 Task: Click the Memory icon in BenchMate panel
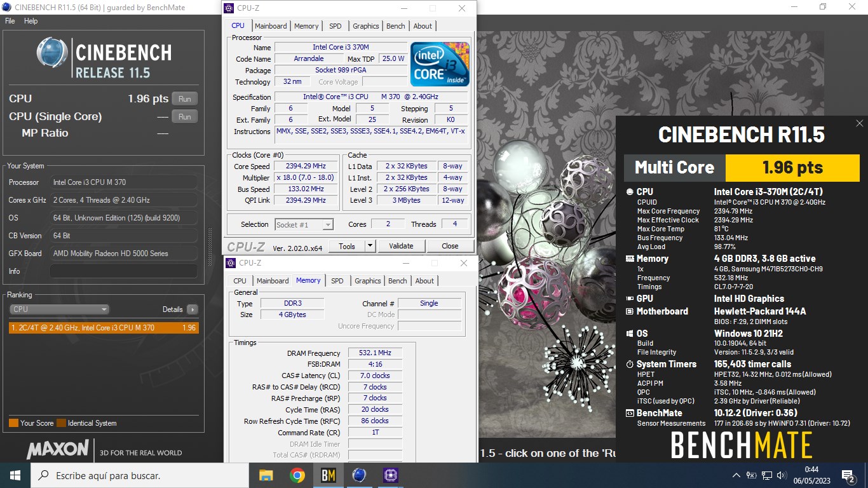click(630, 259)
